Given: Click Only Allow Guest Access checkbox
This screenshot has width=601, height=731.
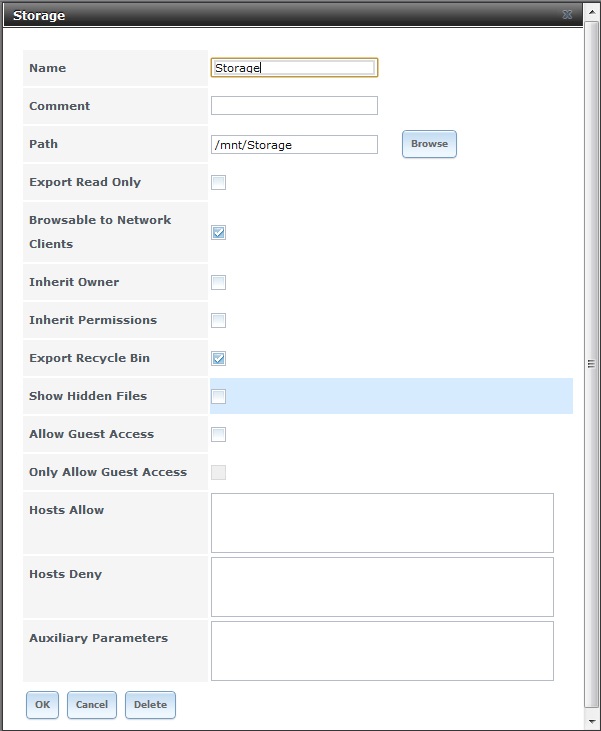Looking at the screenshot, I should [x=218, y=472].
